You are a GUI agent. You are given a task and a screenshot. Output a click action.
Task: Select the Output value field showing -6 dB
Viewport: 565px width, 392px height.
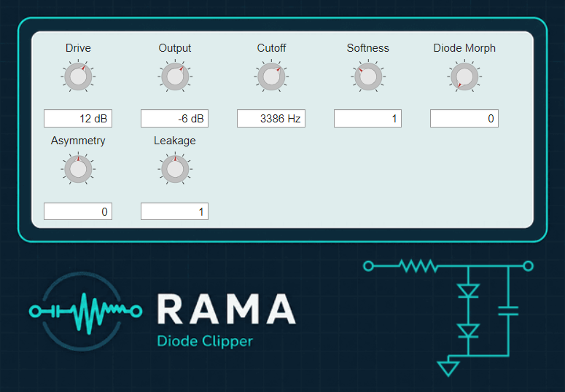point(175,119)
